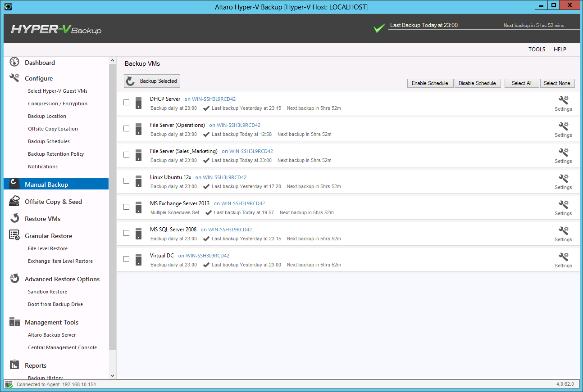Click the Granular Restore icon

point(14,235)
